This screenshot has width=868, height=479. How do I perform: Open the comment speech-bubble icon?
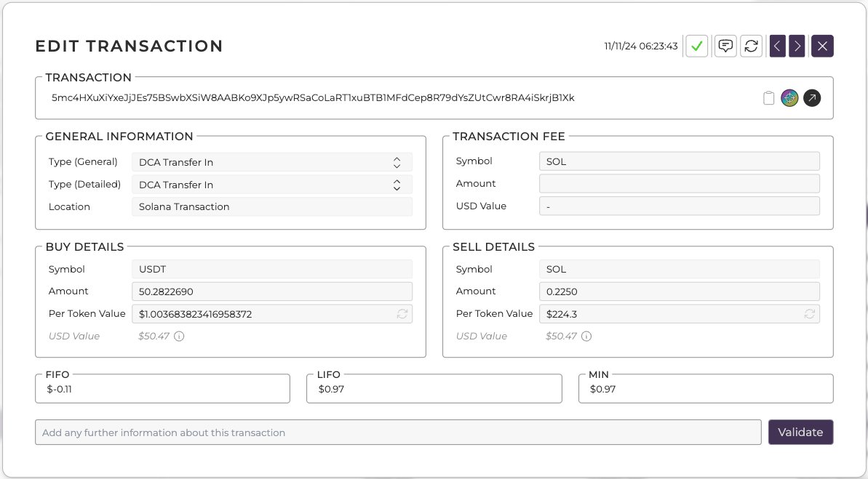click(725, 46)
